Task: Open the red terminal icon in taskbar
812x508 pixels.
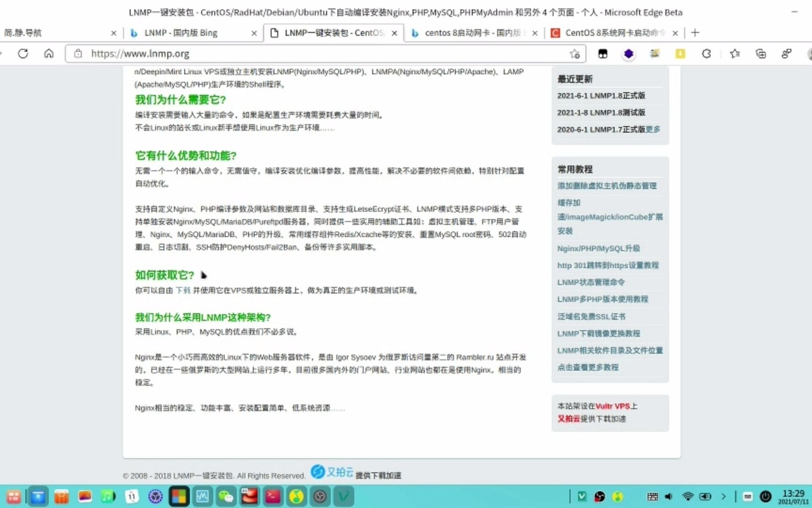Action: coord(273,497)
